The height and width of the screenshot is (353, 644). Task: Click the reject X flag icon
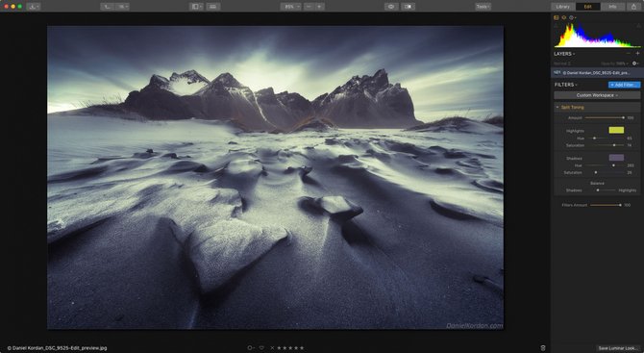[x=272, y=348]
